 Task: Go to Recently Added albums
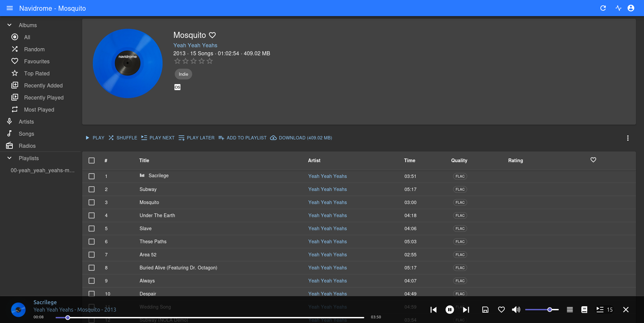pos(43,85)
